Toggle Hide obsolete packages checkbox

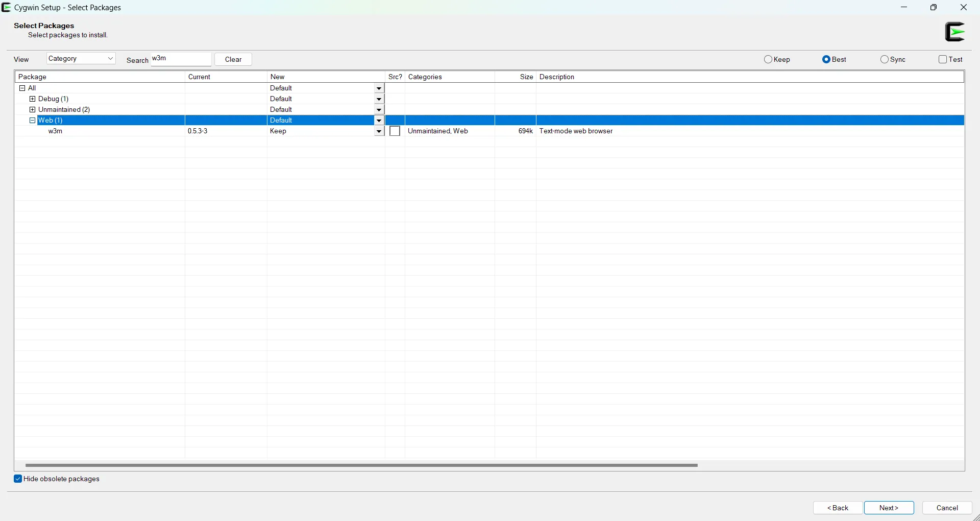18,479
